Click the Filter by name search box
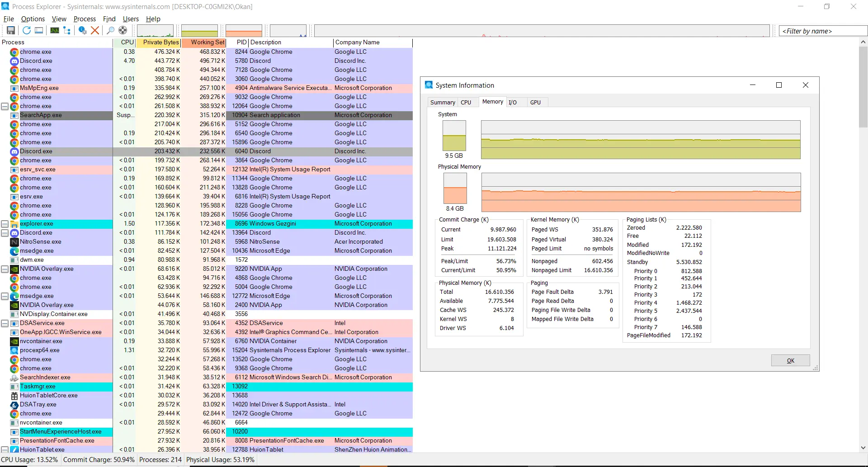This screenshot has width=868, height=467. (823, 31)
